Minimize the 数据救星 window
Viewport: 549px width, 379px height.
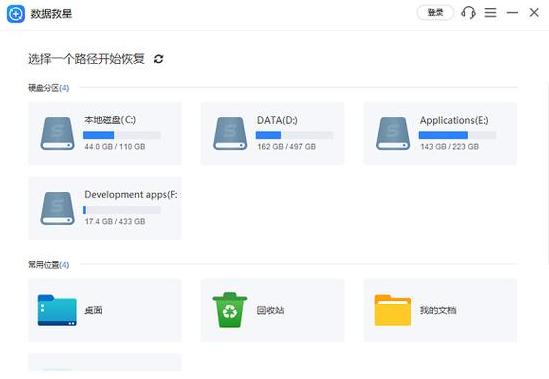point(512,13)
